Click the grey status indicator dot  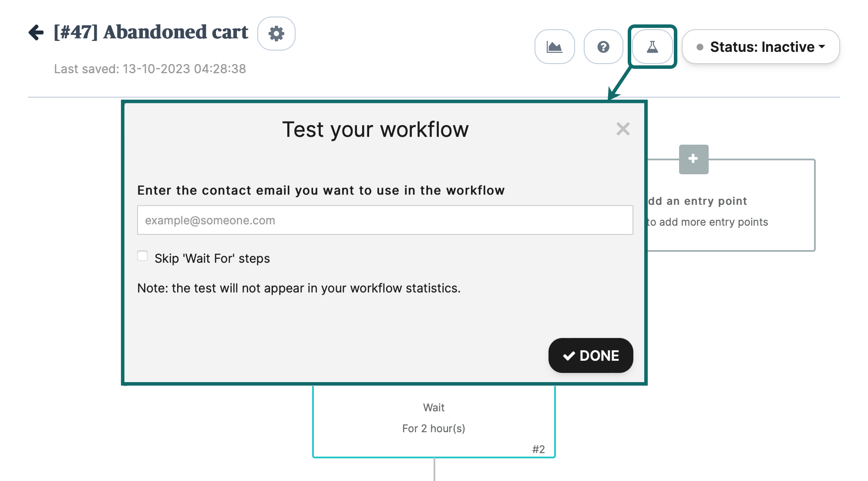[700, 47]
